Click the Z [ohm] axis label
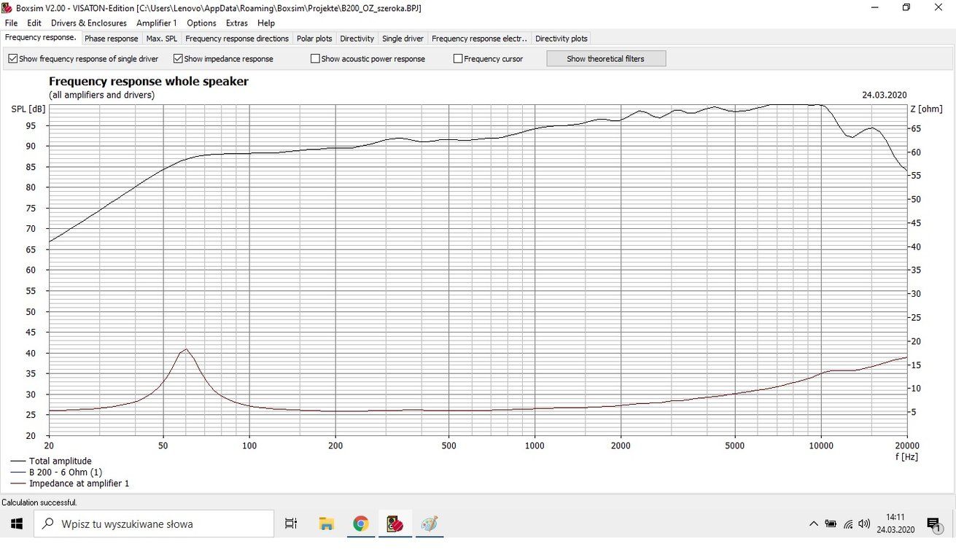 click(926, 109)
